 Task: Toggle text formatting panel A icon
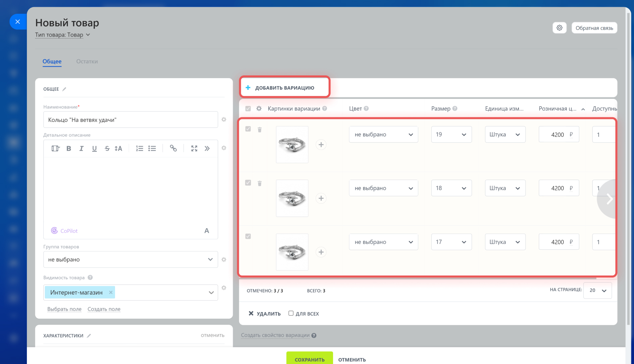pyautogui.click(x=207, y=231)
